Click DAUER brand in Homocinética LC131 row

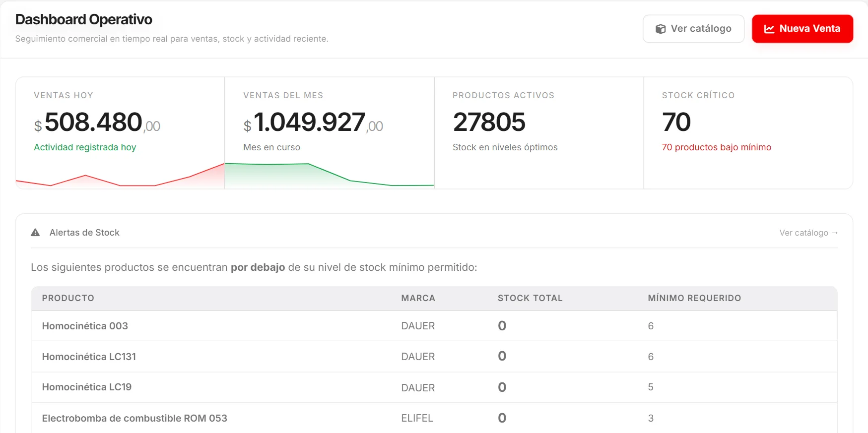[418, 357]
